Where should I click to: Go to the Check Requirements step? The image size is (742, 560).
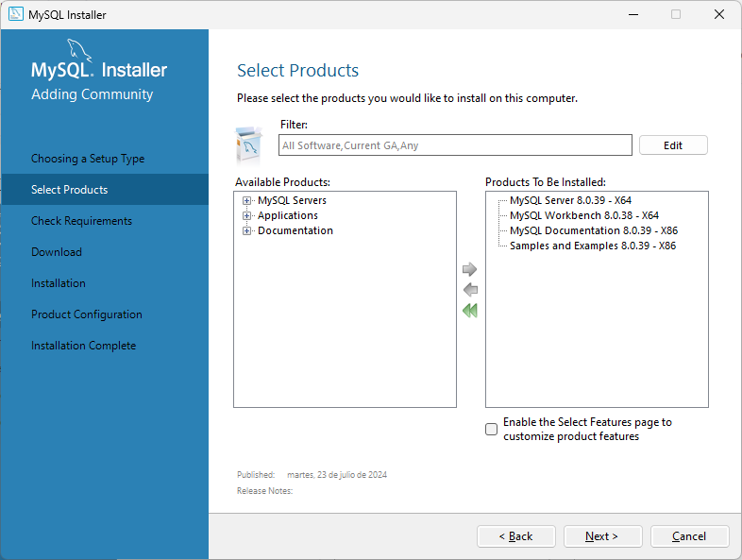click(81, 221)
